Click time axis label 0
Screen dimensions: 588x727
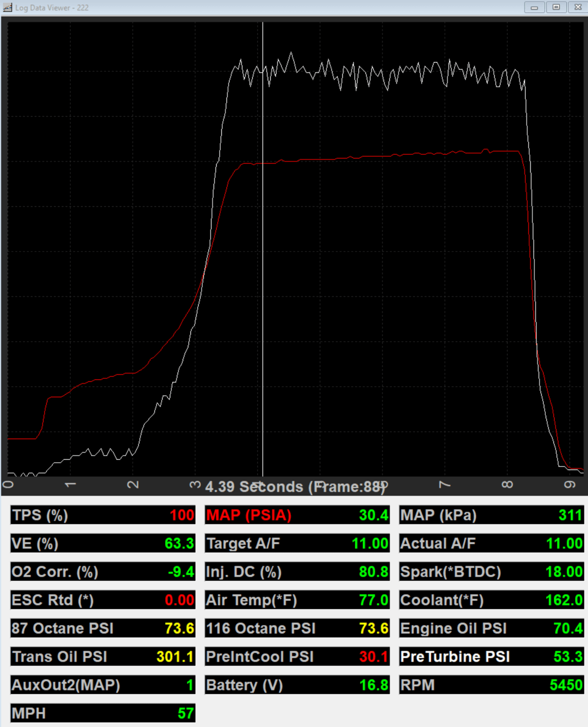coord(8,485)
